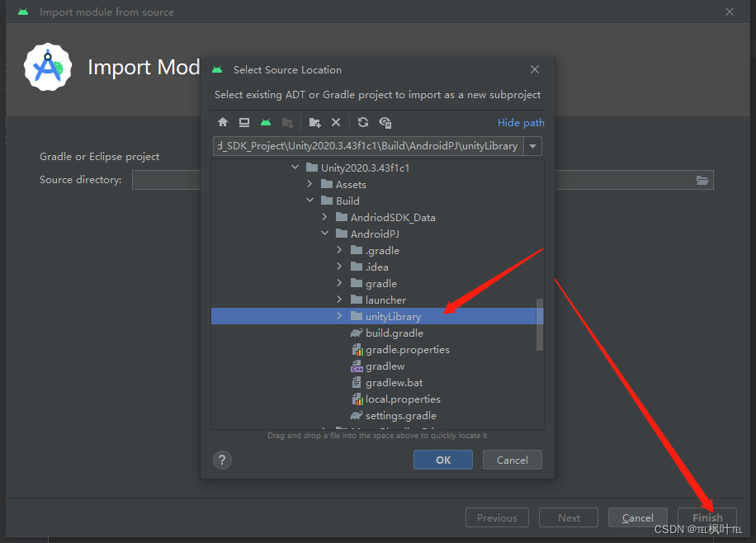
Task: Browse Source directory with folder icon
Action: (x=702, y=181)
